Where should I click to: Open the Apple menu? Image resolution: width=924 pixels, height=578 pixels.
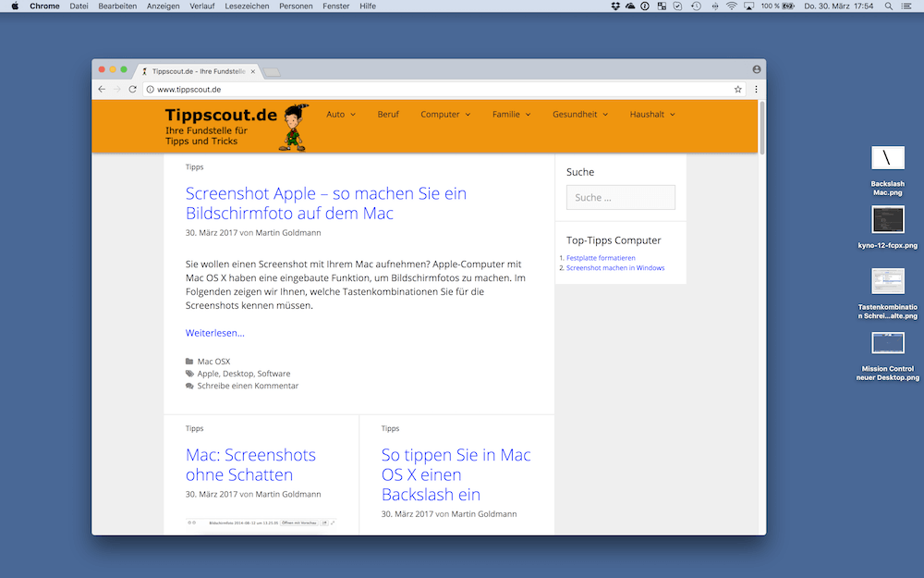click(x=15, y=6)
